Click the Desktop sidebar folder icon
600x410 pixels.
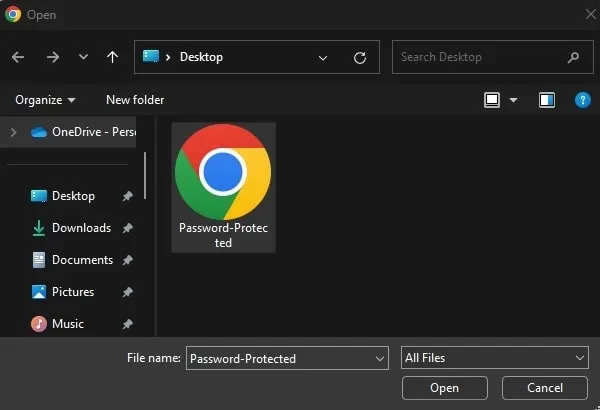click(x=39, y=196)
